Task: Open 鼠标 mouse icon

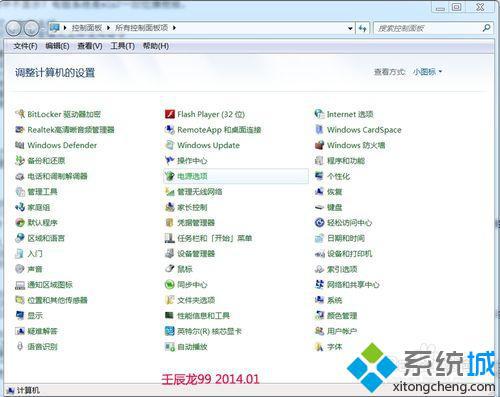Action: click(170, 269)
